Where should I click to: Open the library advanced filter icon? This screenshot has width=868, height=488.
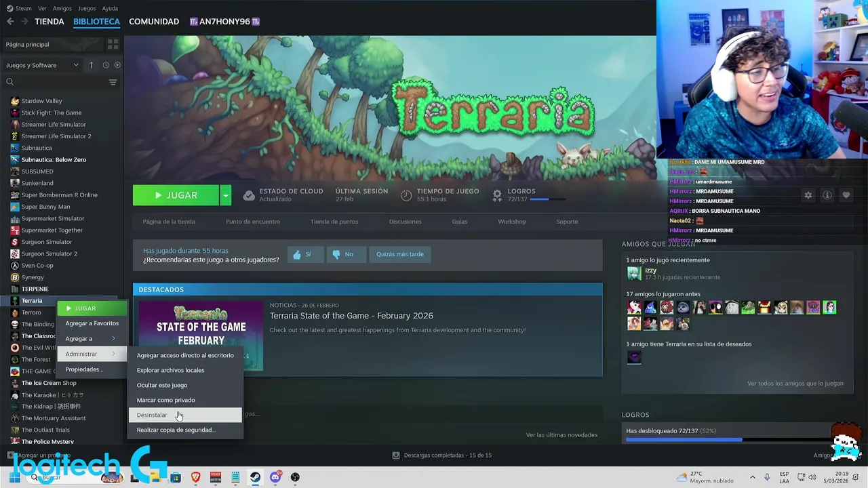click(113, 82)
